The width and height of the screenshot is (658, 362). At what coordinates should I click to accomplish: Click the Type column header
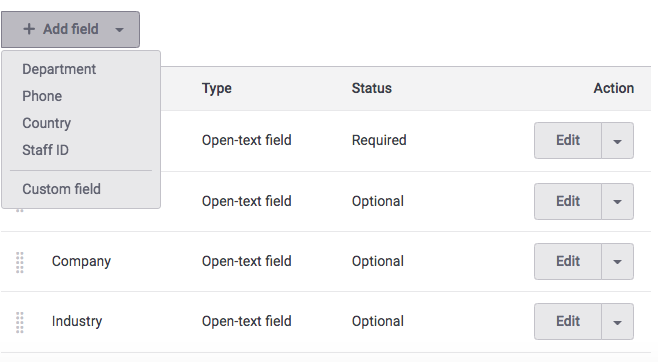[x=217, y=89]
